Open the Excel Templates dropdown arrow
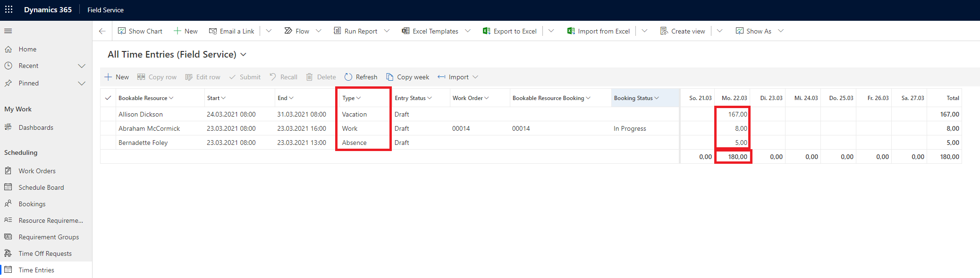Viewport: 980px width, 278px height. pyautogui.click(x=468, y=31)
